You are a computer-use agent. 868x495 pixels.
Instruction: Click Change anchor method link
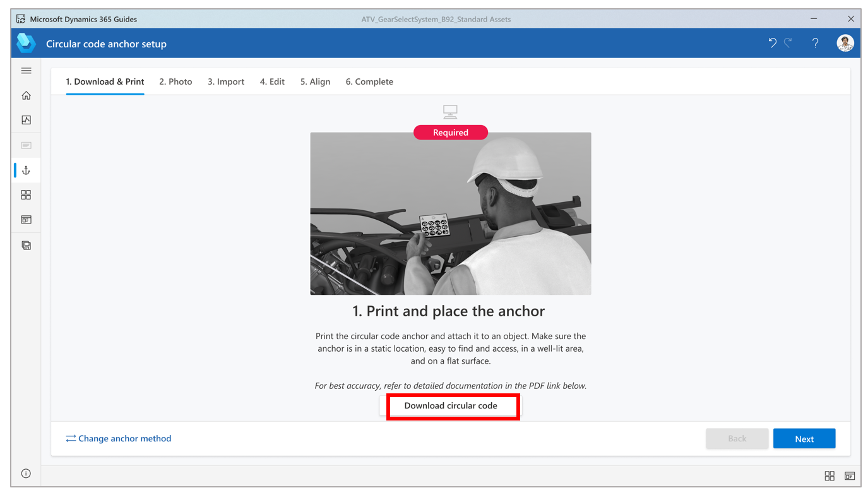pyautogui.click(x=119, y=438)
